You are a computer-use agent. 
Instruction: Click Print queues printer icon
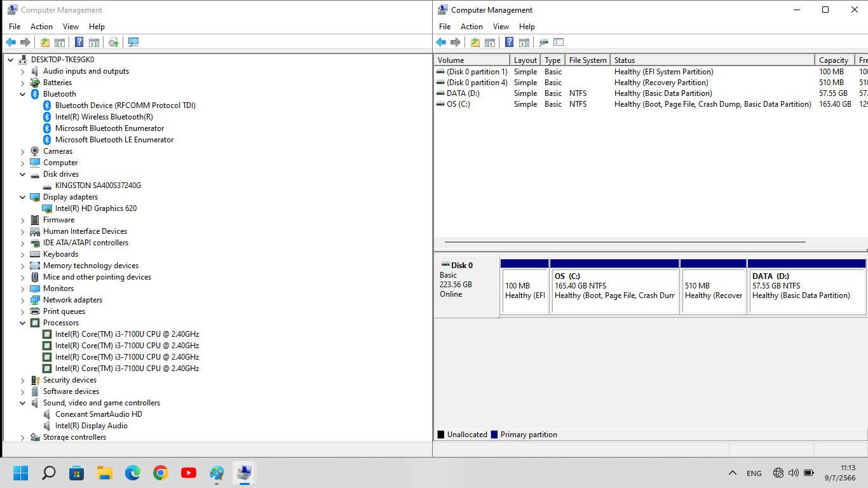pyautogui.click(x=35, y=311)
